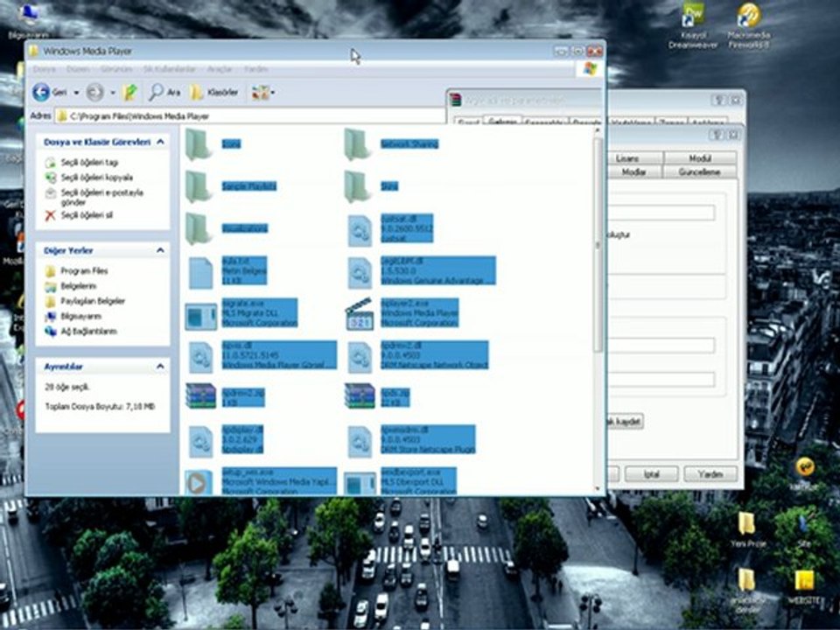This screenshot has width=840, height=630.
Task: Select the Metin Belgesi text file icon
Action: coord(201,273)
